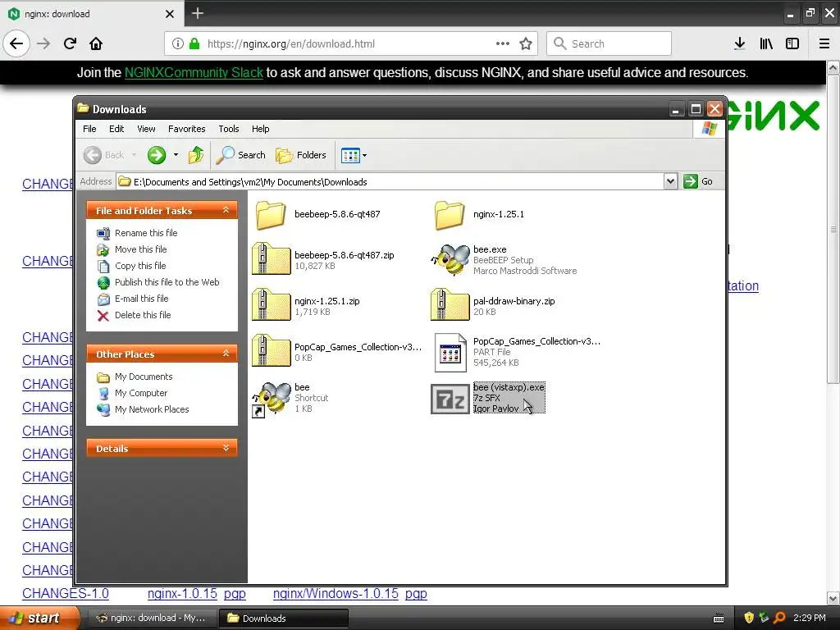Open the Firefox home page icon
Viewport: 840px width, 630px height.
coord(96,43)
